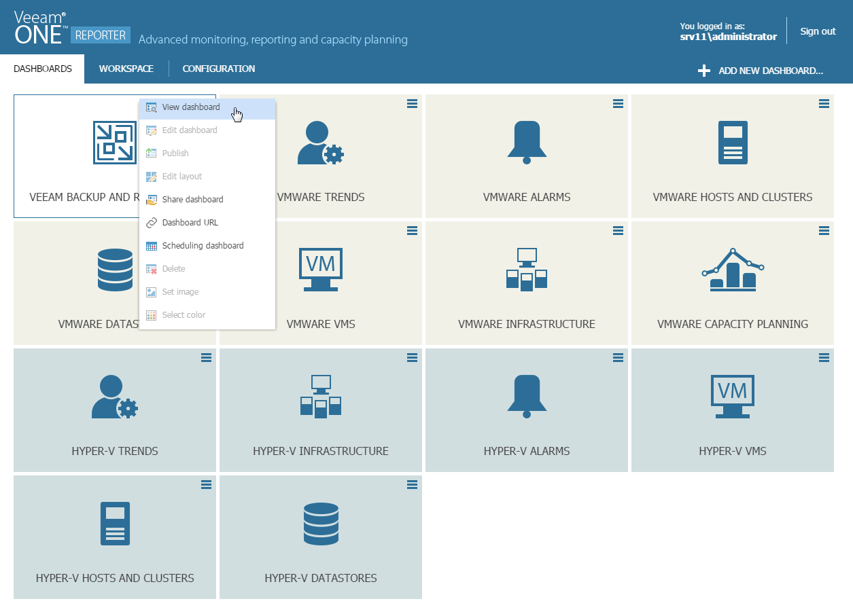Open the VMware Infrastructure network icon
853x616 pixels.
point(527,270)
